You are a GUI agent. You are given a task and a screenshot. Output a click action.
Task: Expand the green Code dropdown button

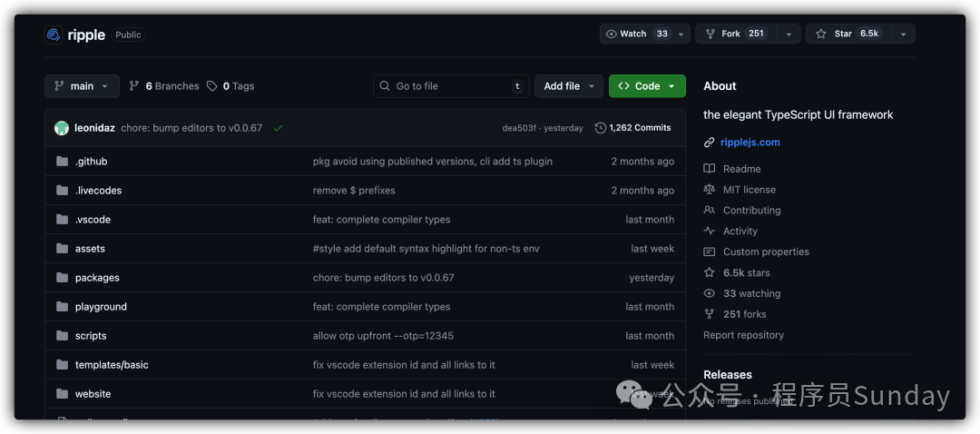647,86
